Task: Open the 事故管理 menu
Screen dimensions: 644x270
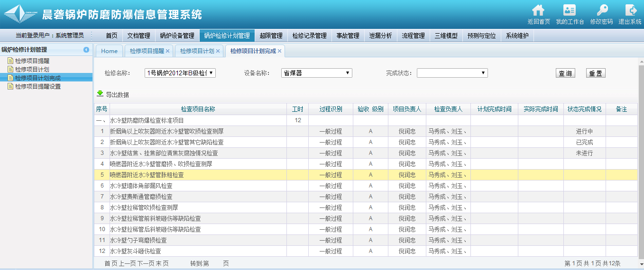Action: pos(348,36)
